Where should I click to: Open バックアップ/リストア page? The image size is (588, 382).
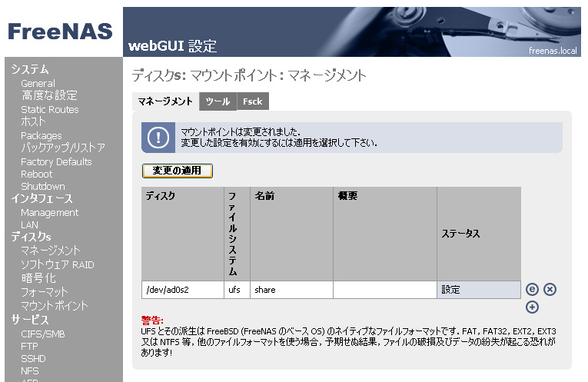click(x=63, y=148)
